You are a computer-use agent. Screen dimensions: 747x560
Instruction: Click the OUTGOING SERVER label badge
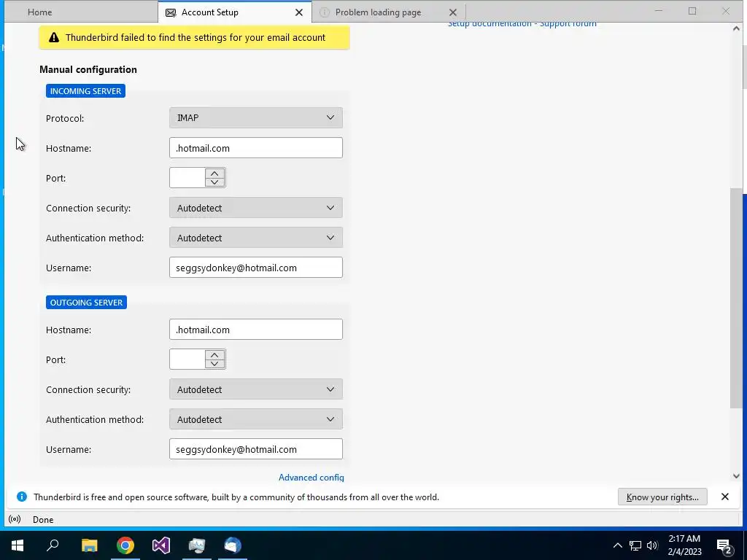86,303
